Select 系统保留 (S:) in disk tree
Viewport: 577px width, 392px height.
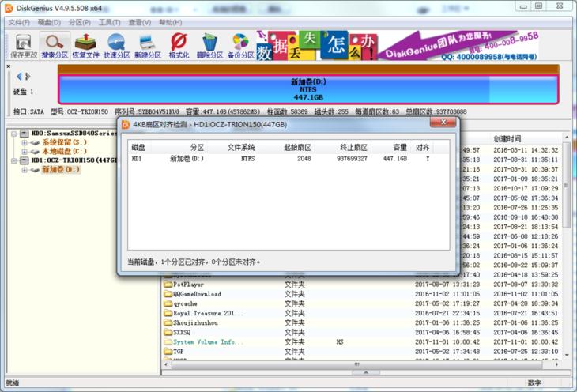click(64, 142)
